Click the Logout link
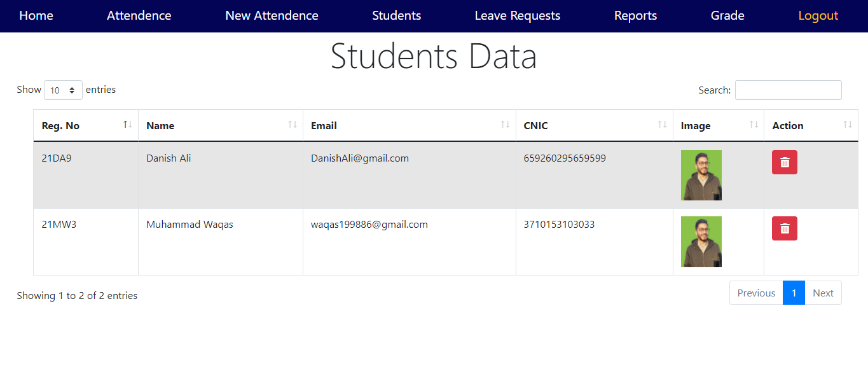This screenshot has width=868, height=390. pyautogui.click(x=818, y=15)
